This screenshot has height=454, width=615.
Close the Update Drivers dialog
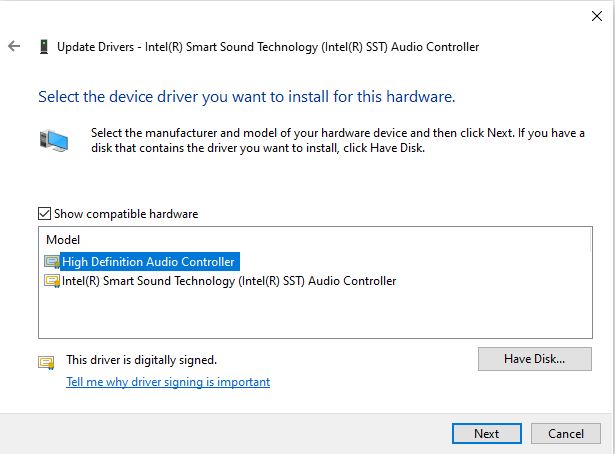pyautogui.click(x=597, y=16)
